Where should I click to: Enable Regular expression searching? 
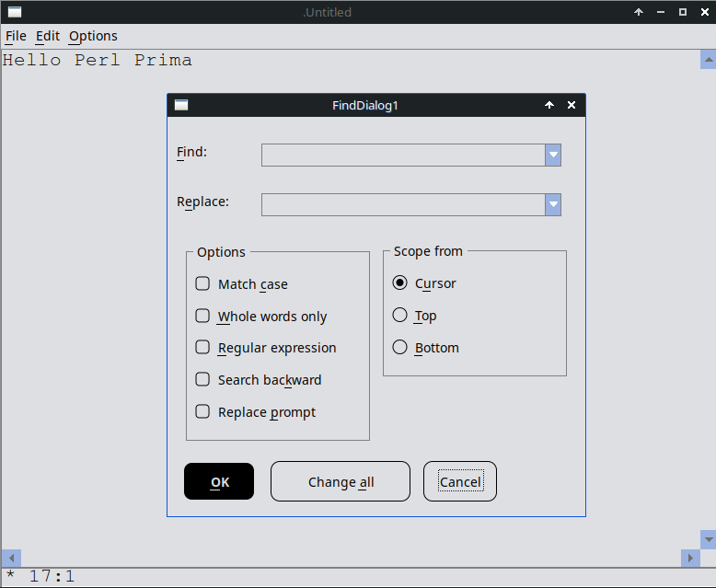[x=202, y=348]
